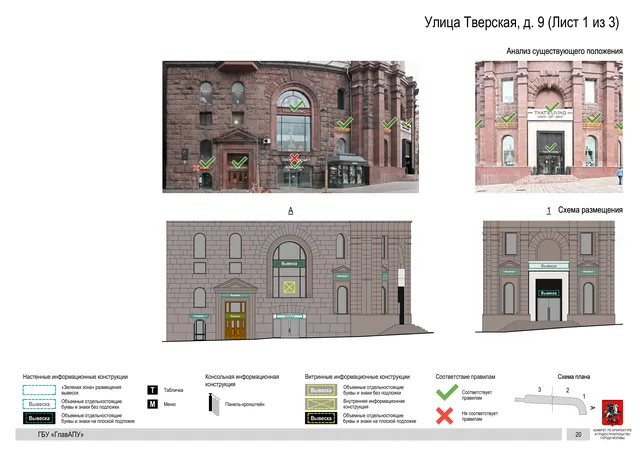640x453 pixels.
Task: Click the black-yellow window Вывеска legend sample
Action: point(321,418)
